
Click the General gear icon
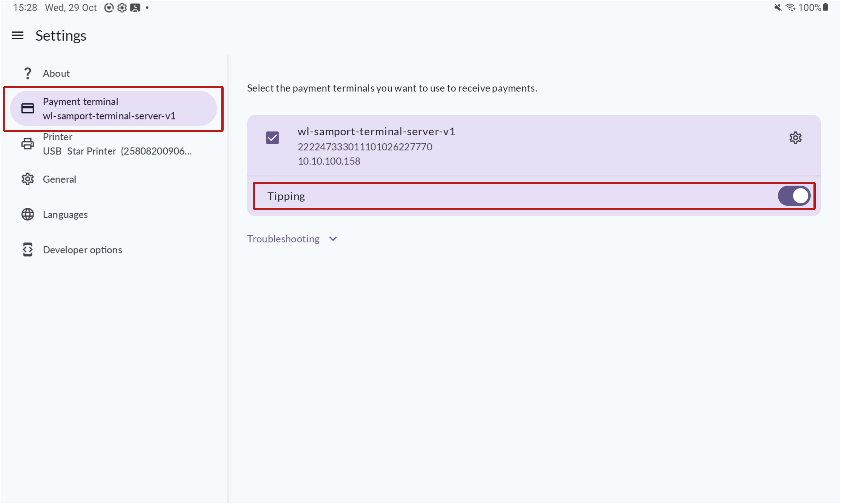coord(28,179)
